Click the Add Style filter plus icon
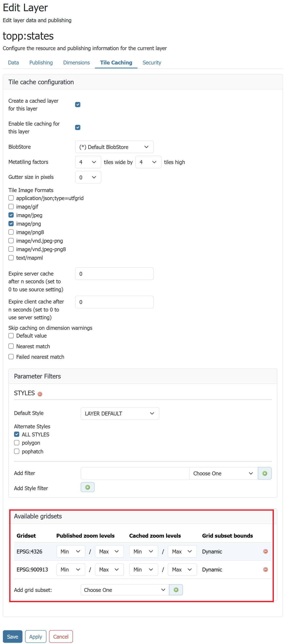The image size is (285, 644). [88, 487]
